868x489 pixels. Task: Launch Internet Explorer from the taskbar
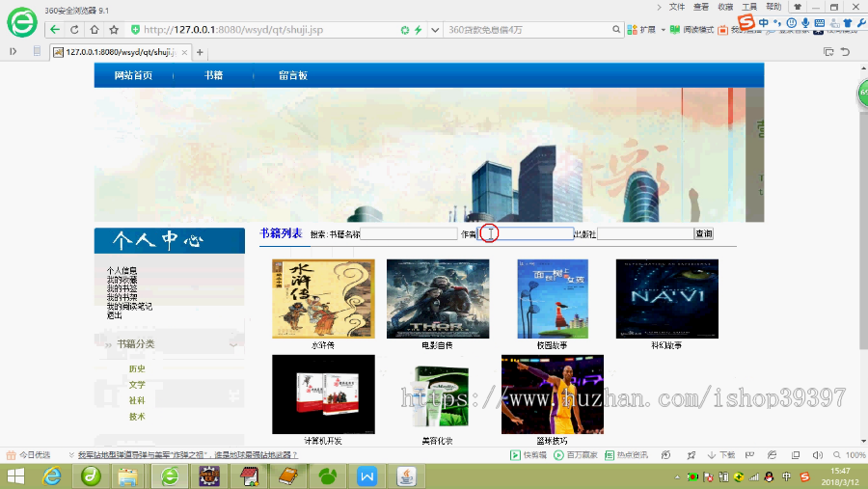pyautogui.click(x=52, y=476)
